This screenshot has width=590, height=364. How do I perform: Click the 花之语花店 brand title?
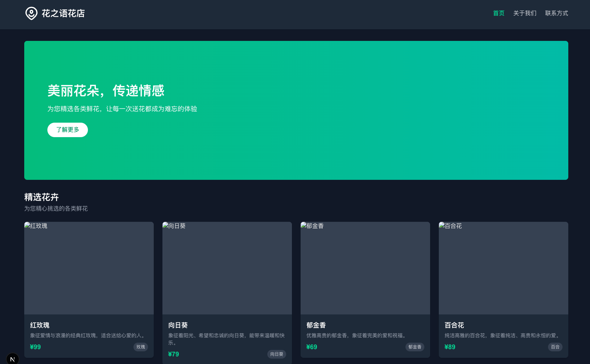click(63, 13)
